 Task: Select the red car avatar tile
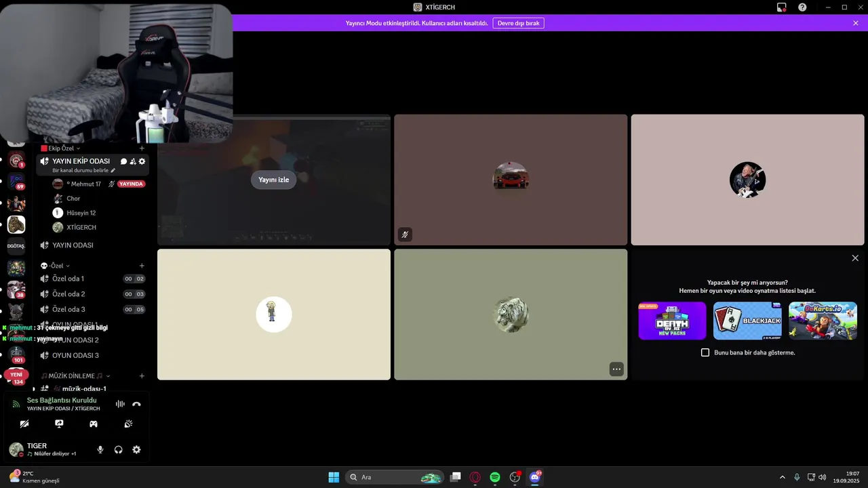point(511,180)
